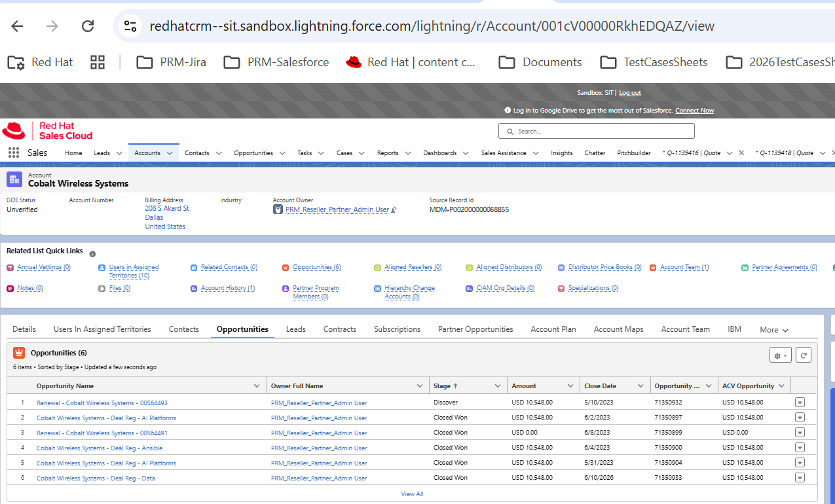Viewport: 835px width, 504px height.
Task: Reload the page with the refresh icon
Action: pyautogui.click(x=88, y=26)
